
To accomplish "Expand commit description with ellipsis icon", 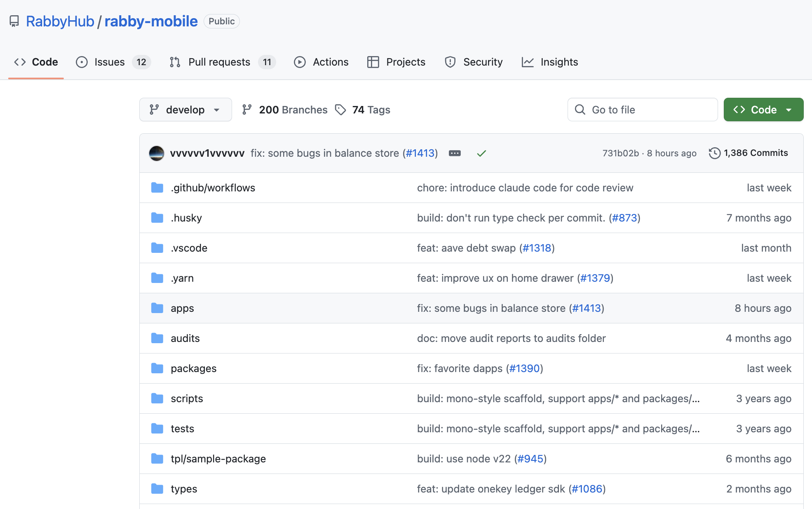I will tap(455, 153).
